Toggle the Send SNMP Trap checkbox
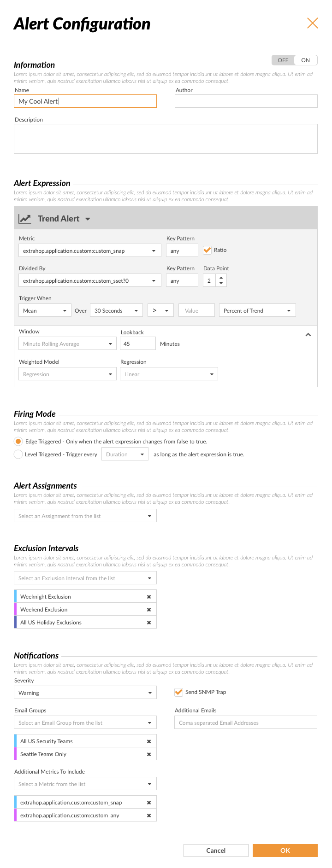The height and width of the screenshot is (868, 332). point(179,692)
